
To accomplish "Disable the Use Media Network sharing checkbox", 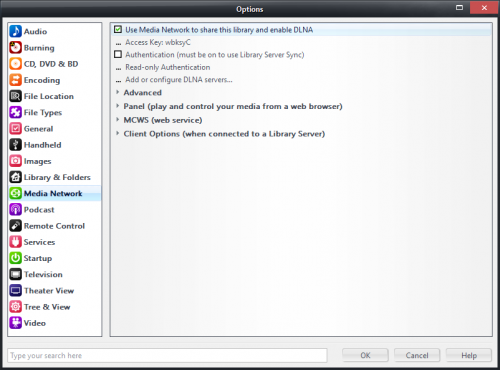I will (x=118, y=29).
